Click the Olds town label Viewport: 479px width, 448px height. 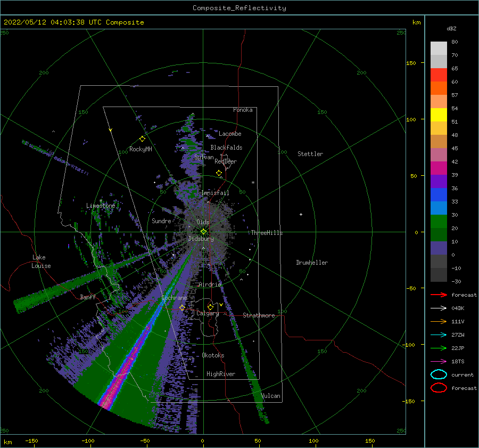click(203, 222)
